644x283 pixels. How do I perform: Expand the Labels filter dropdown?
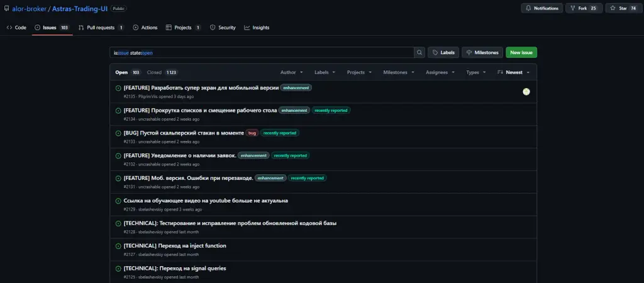[325, 72]
